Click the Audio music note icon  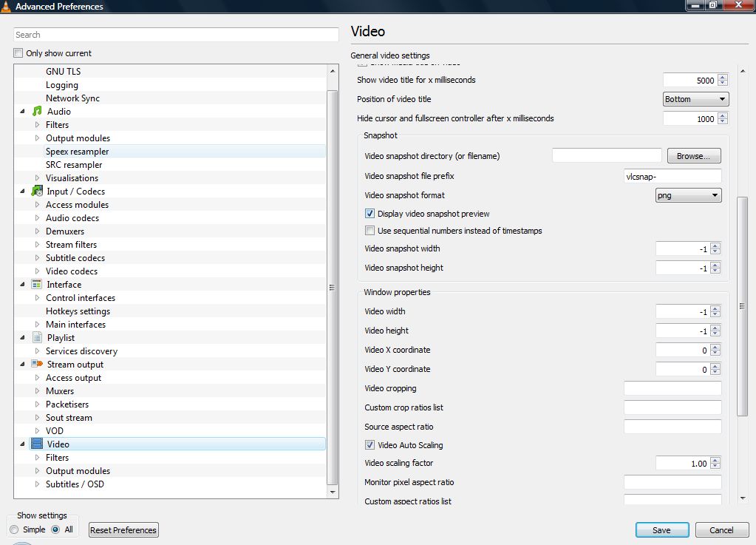pyautogui.click(x=37, y=112)
